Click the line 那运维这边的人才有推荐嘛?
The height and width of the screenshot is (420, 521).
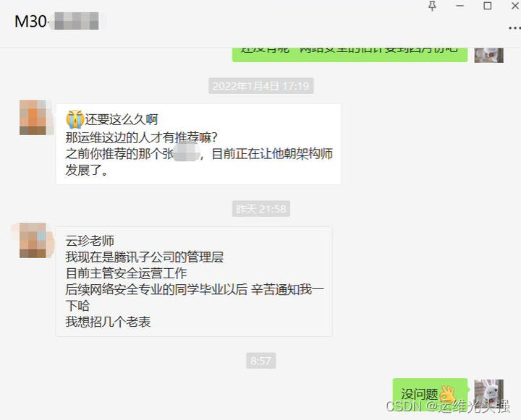(142, 137)
